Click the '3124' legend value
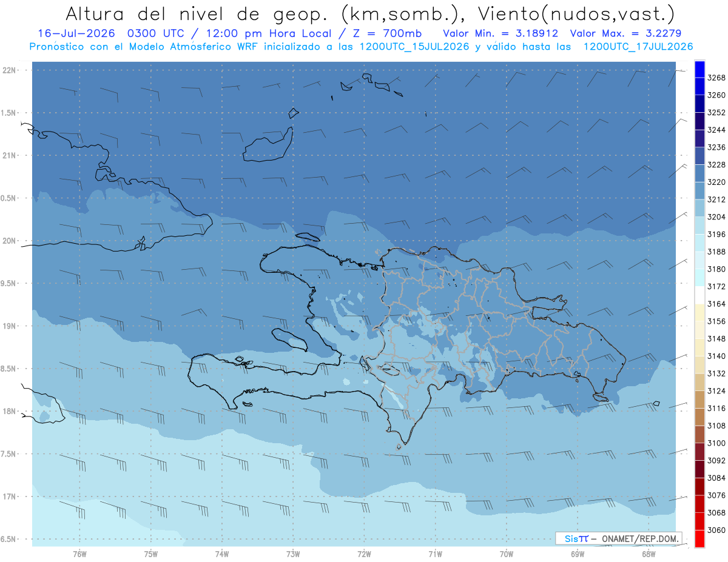The height and width of the screenshot is (562, 728). 716,391
